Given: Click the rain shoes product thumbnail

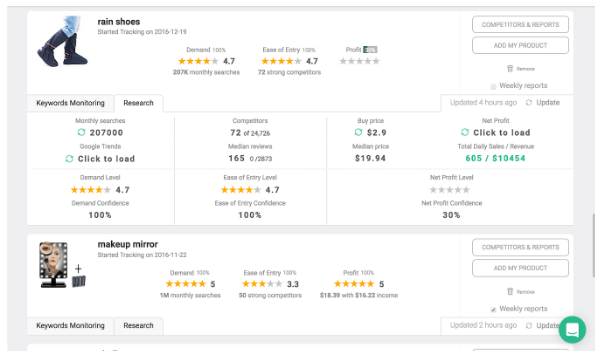Looking at the screenshot, I should (62, 41).
